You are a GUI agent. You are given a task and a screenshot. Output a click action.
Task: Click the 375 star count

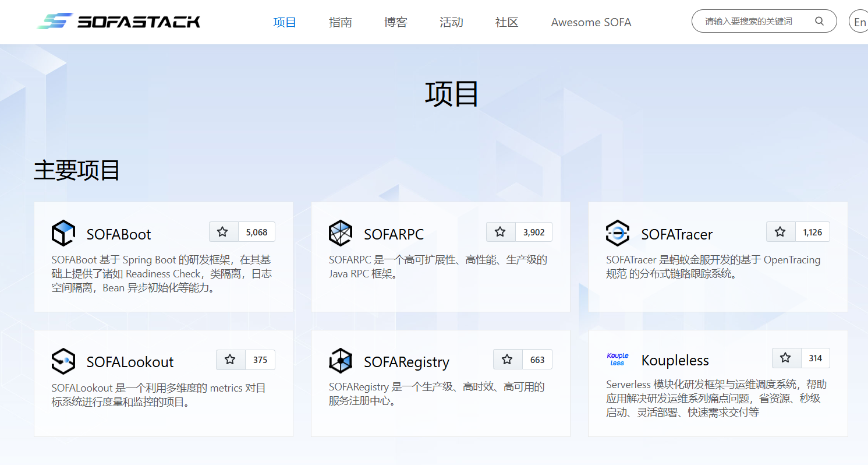(260, 360)
